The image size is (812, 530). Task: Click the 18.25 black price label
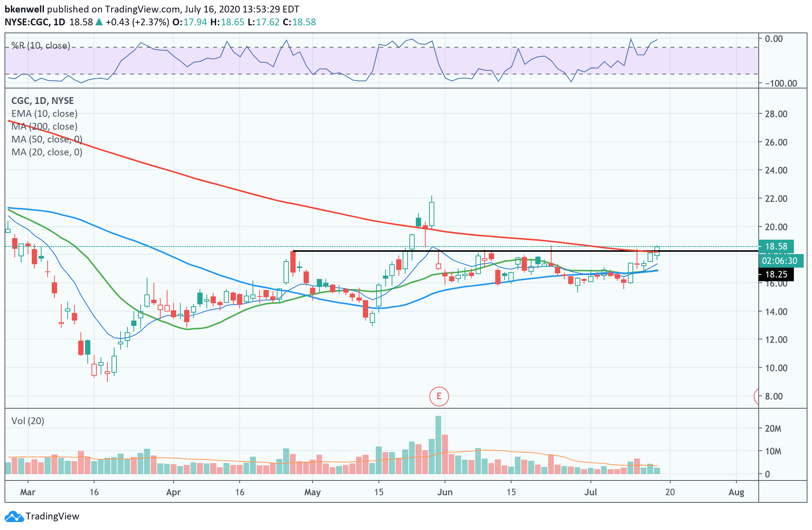776,274
